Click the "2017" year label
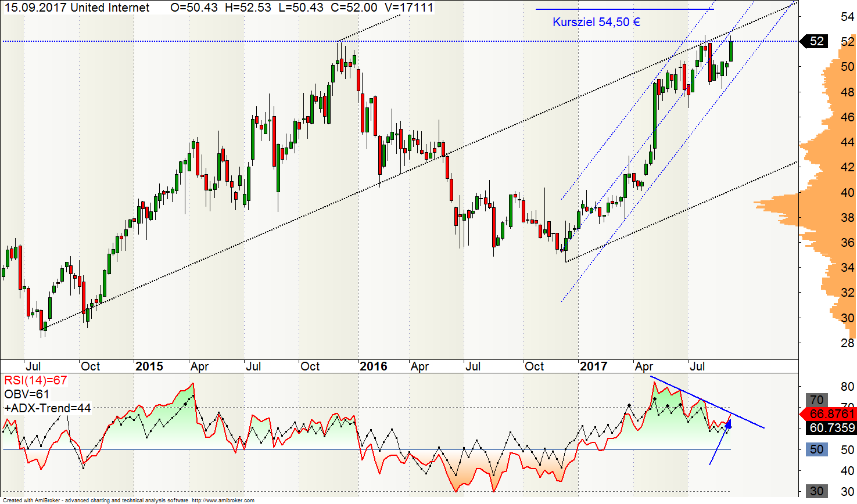 coord(593,366)
